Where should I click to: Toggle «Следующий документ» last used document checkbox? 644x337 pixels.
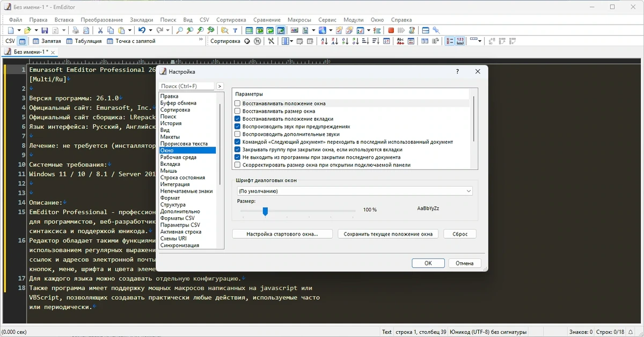tap(237, 142)
